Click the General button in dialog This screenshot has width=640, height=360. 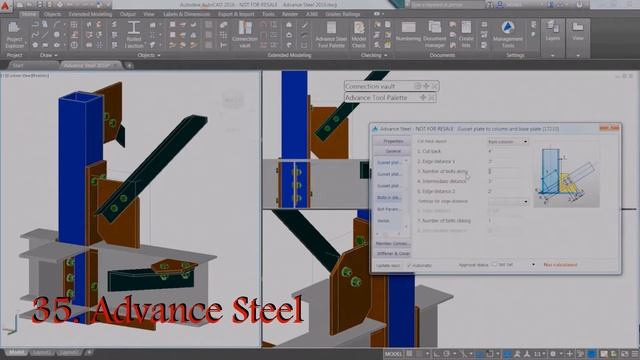[x=393, y=151]
